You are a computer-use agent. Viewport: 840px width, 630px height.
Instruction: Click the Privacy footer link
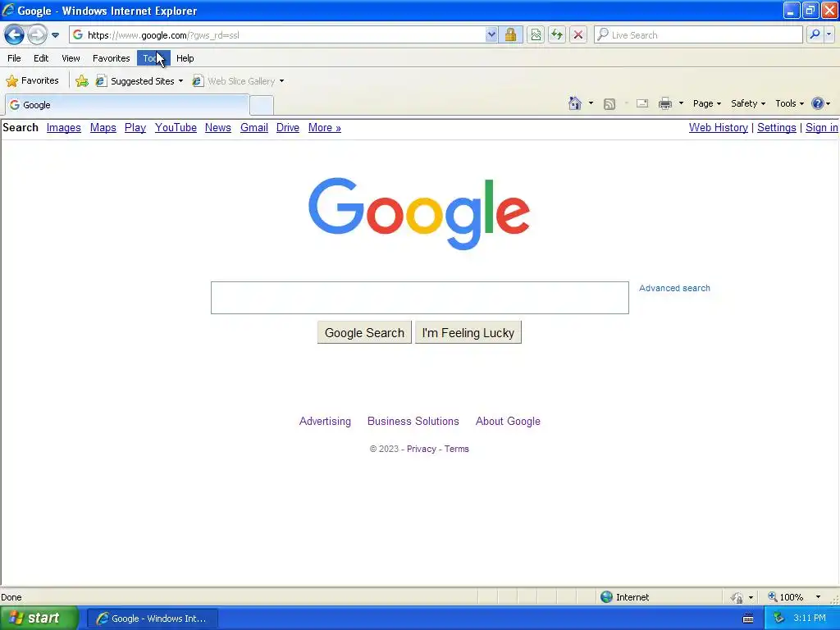[x=422, y=449]
